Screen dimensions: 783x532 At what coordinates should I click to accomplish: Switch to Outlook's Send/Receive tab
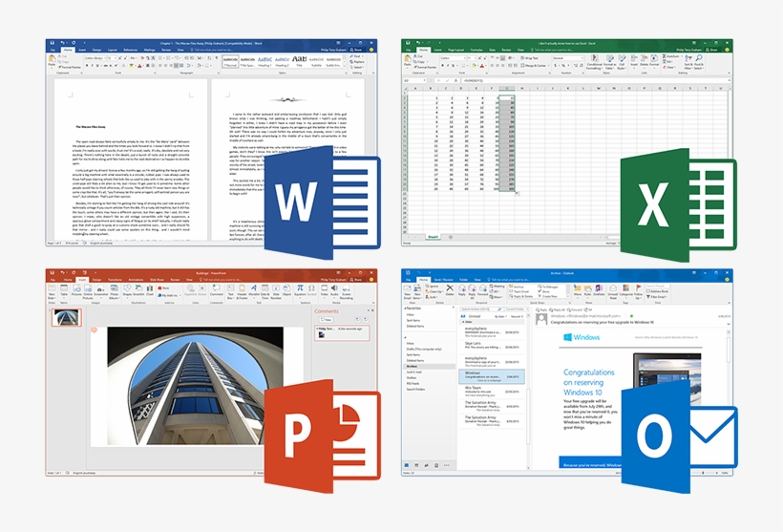pyautogui.click(x=443, y=280)
